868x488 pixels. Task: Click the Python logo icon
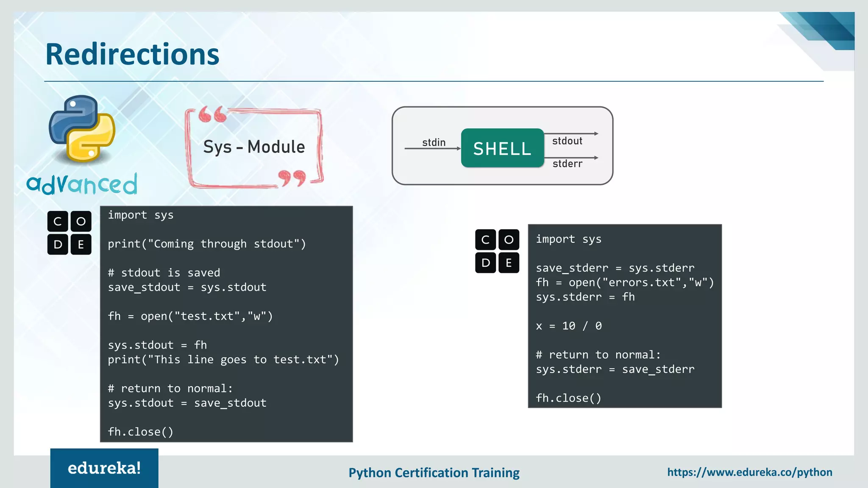82,129
